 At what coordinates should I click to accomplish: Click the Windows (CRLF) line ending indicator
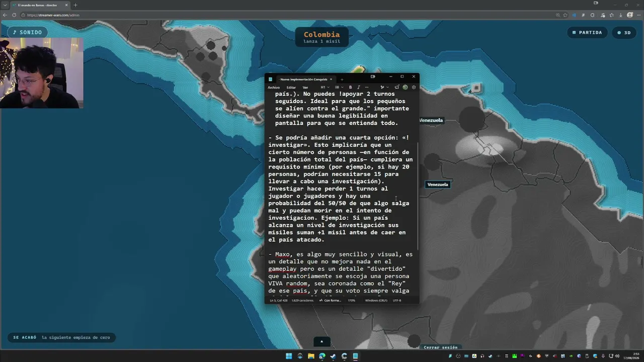tap(376, 300)
